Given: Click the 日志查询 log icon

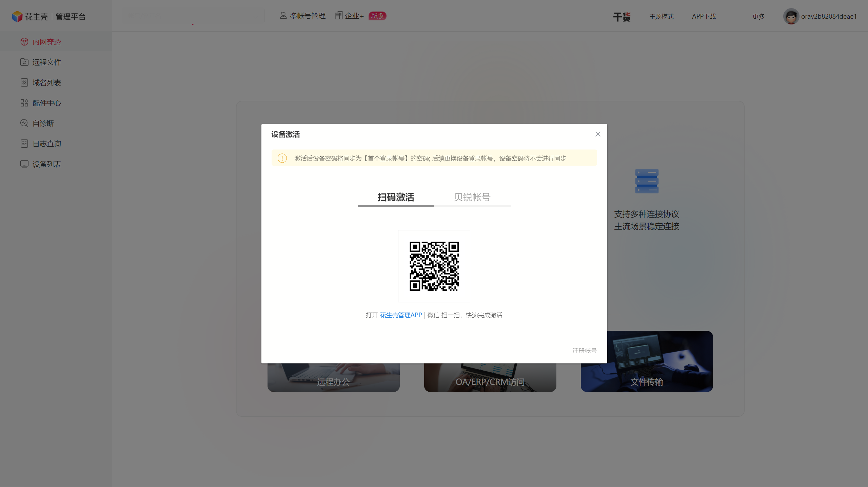Looking at the screenshot, I should tap(24, 144).
